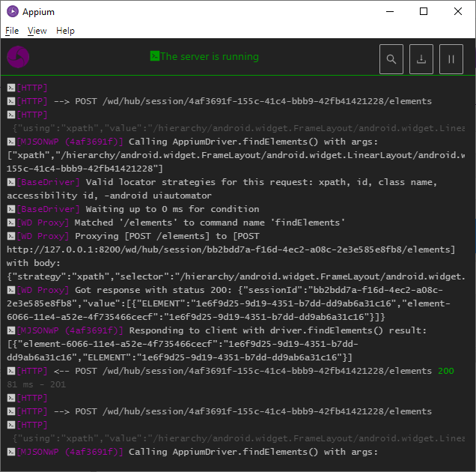
Task: Click the log icon beside 'Valid locator strategies'
Action: click(x=11, y=182)
